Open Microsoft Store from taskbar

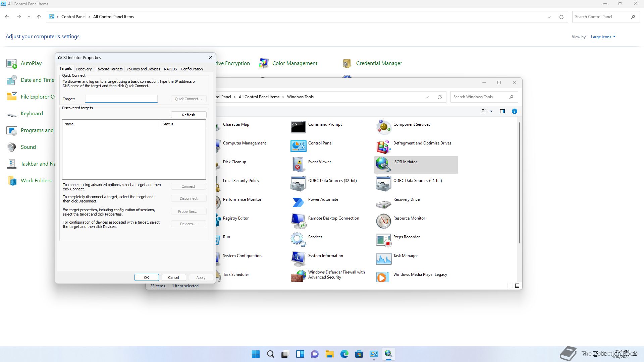pyautogui.click(x=359, y=354)
